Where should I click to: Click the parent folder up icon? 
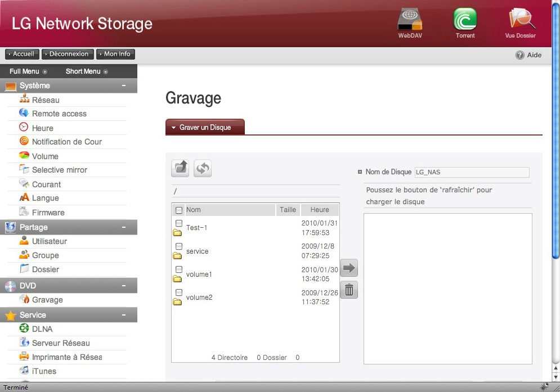pos(180,168)
